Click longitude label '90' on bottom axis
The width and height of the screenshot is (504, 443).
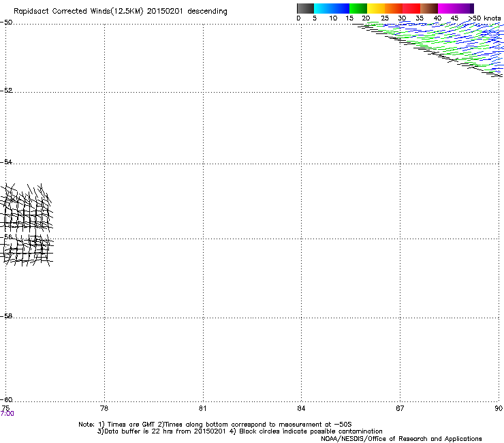tap(499, 408)
